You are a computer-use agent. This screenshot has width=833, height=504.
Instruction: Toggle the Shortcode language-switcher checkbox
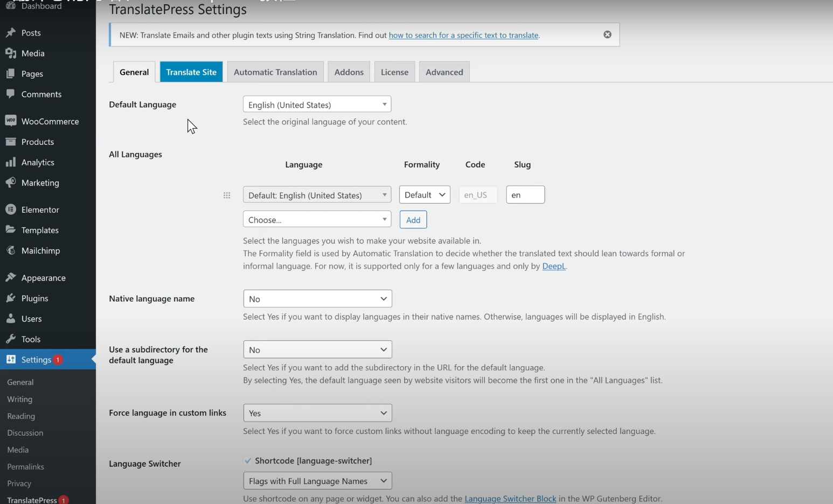coord(248,461)
